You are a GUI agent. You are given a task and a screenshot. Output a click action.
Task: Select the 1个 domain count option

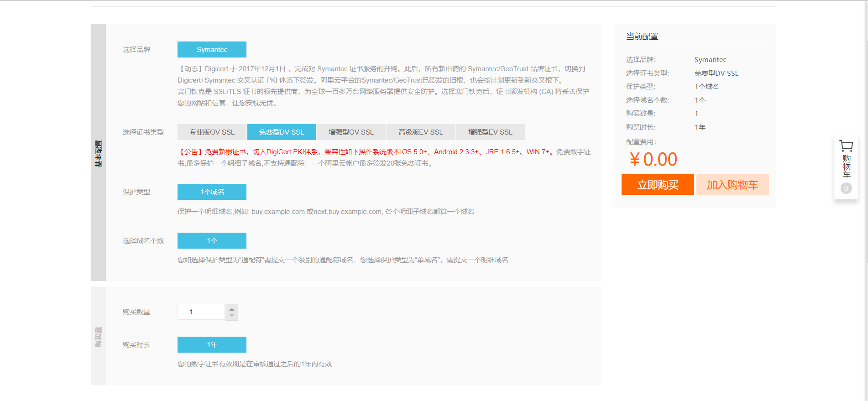pyautogui.click(x=212, y=240)
